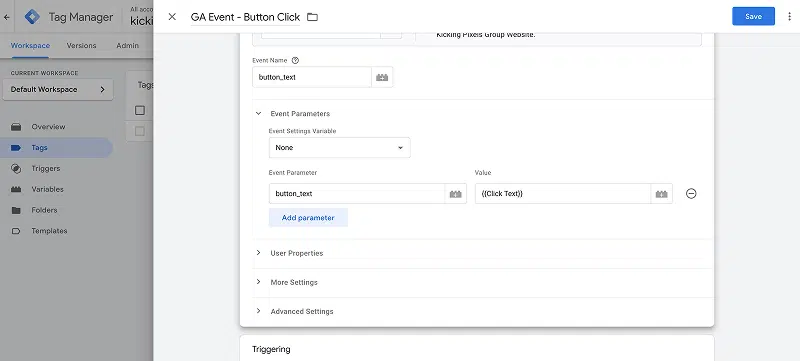Click the back arrow beside Tag Manager
The height and width of the screenshot is (361, 800).
7,17
